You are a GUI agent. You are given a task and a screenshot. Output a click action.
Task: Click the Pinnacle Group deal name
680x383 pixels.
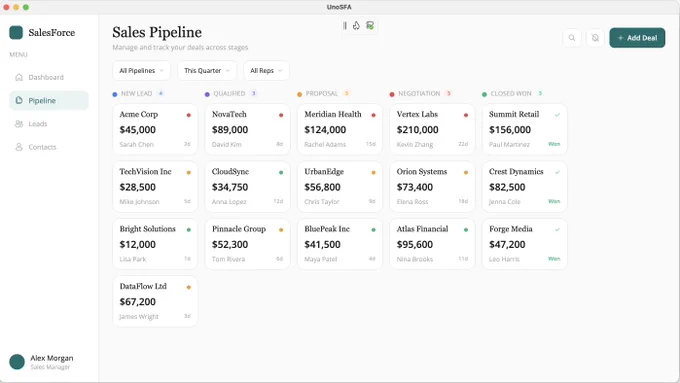point(239,229)
